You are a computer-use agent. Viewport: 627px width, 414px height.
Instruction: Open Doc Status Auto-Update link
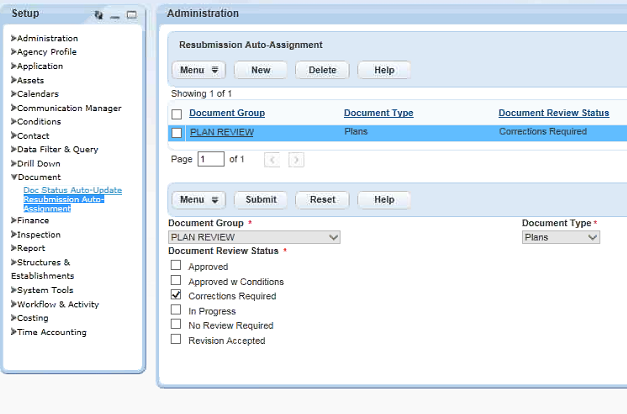pos(73,190)
